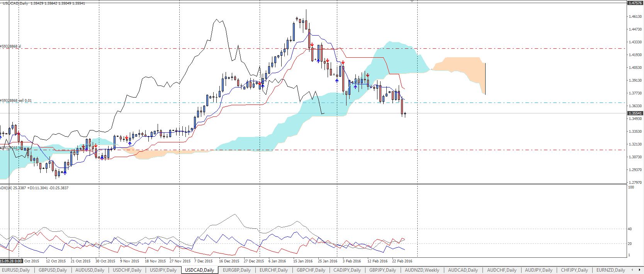This screenshot has width=644, height=274.
Task: Click the current price label 1.35541
Action: (635, 113)
